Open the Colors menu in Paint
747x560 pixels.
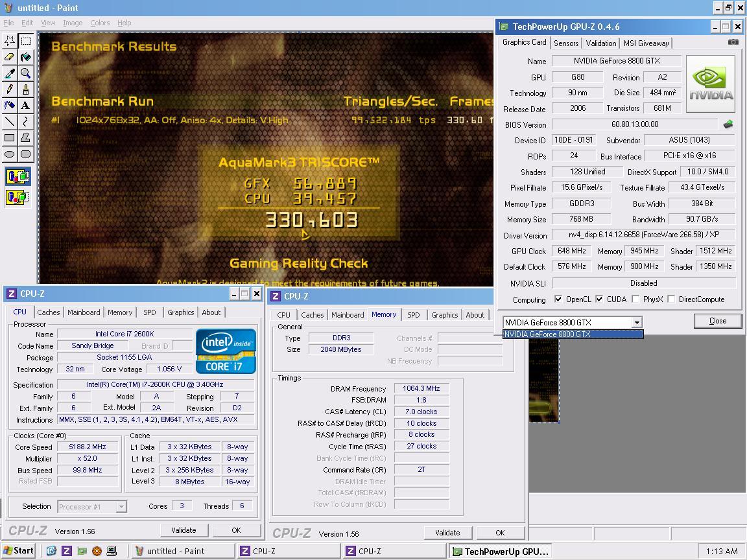[x=100, y=23]
